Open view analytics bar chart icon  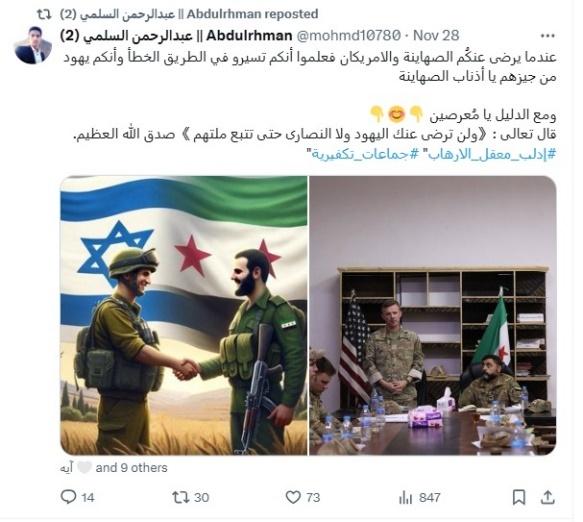click(x=406, y=497)
